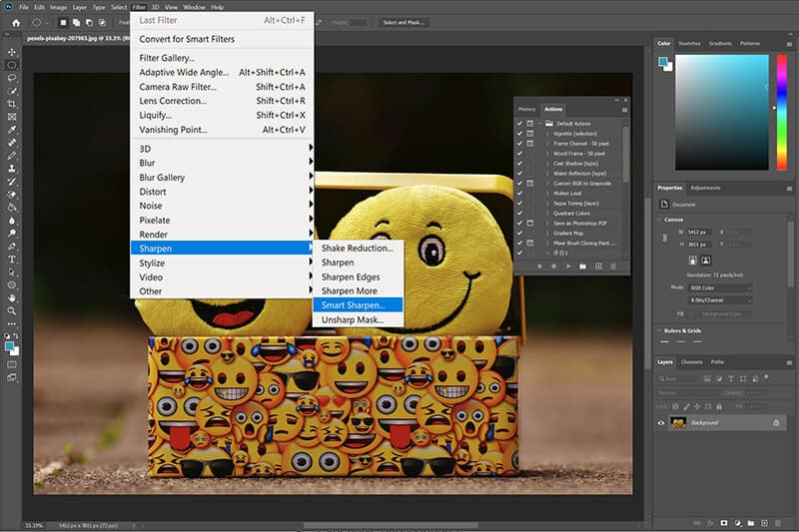Hide the Background layer with eye icon
The height and width of the screenshot is (532, 799).
pyautogui.click(x=661, y=423)
